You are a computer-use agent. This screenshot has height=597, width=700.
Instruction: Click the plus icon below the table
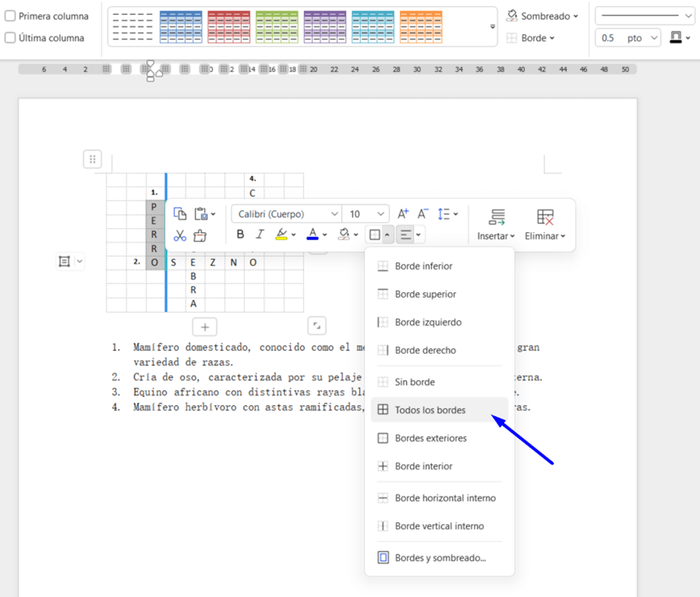point(205,327)
